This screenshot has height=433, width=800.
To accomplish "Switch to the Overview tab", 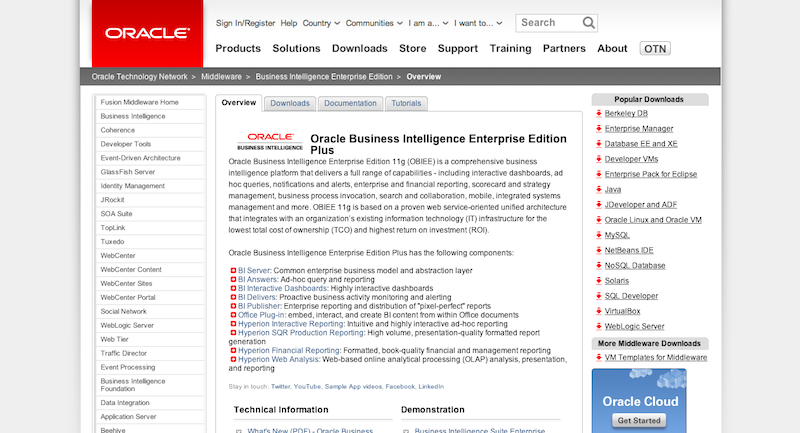I will point(239,103).
